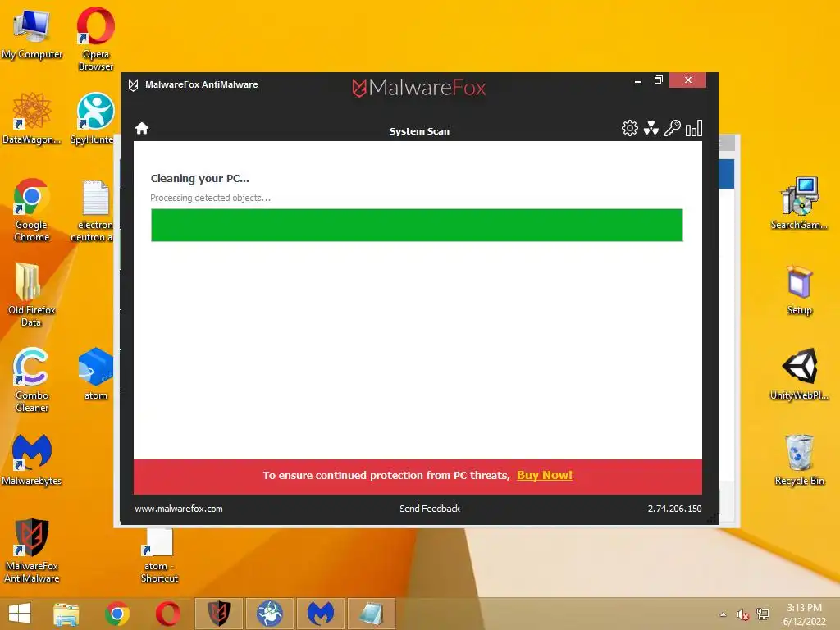Click version number 2.74.206.150 text
840x630 pixels.
674,509
